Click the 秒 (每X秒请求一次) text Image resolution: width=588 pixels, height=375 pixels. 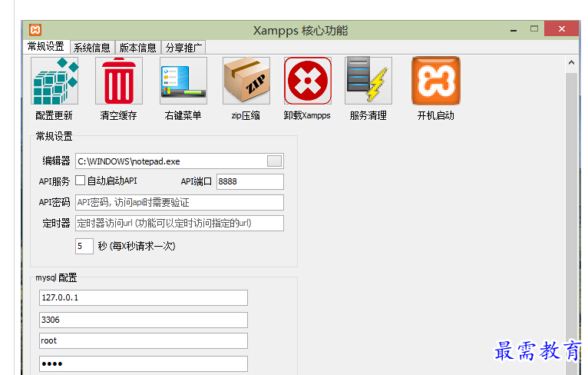coord(137,246)
